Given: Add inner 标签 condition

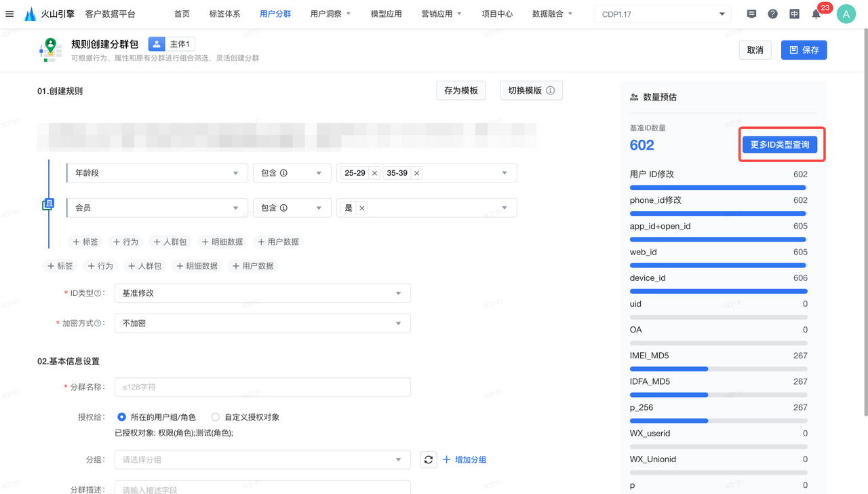Looking at the screenshot, I should click(x=85, y=242).
